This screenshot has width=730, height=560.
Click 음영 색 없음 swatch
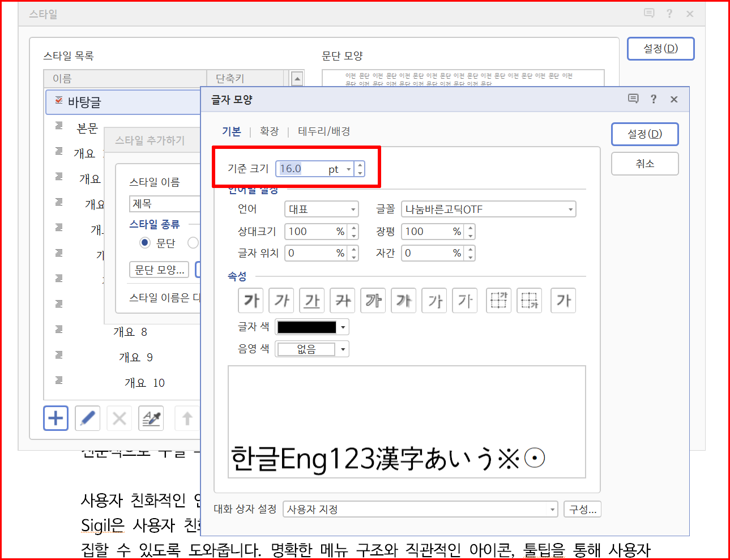pyautogui.click(x=306, y=349)
